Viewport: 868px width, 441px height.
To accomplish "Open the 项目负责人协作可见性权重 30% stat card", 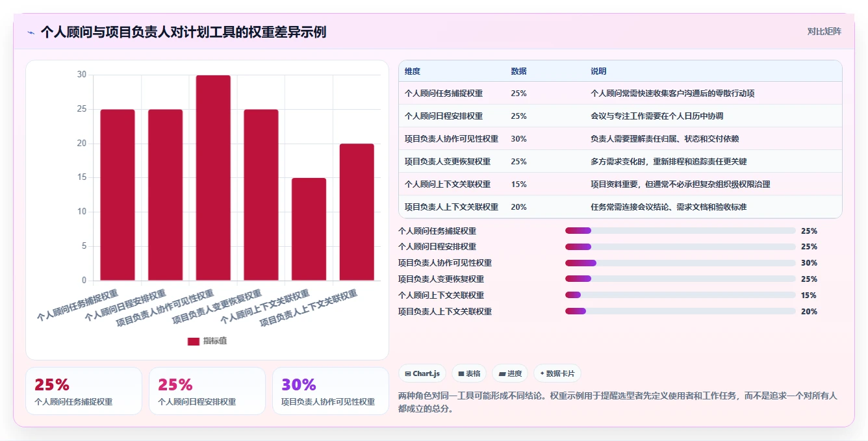I will (x=331, y=391).
